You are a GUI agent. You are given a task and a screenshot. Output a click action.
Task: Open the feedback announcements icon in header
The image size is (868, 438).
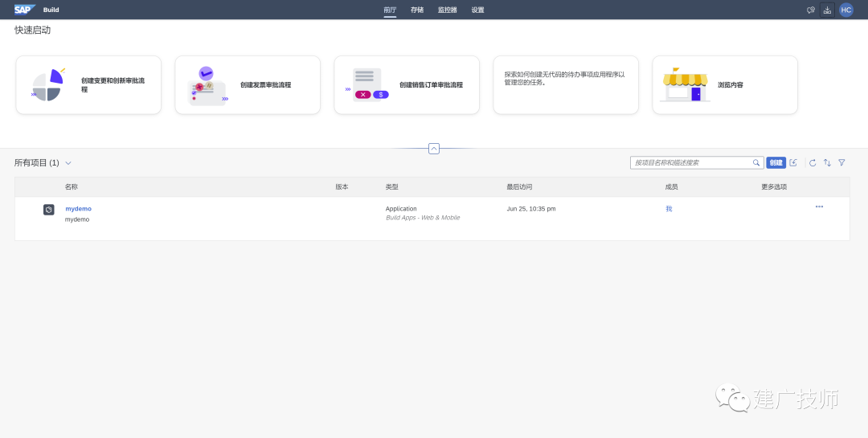[x=811, y=10]
